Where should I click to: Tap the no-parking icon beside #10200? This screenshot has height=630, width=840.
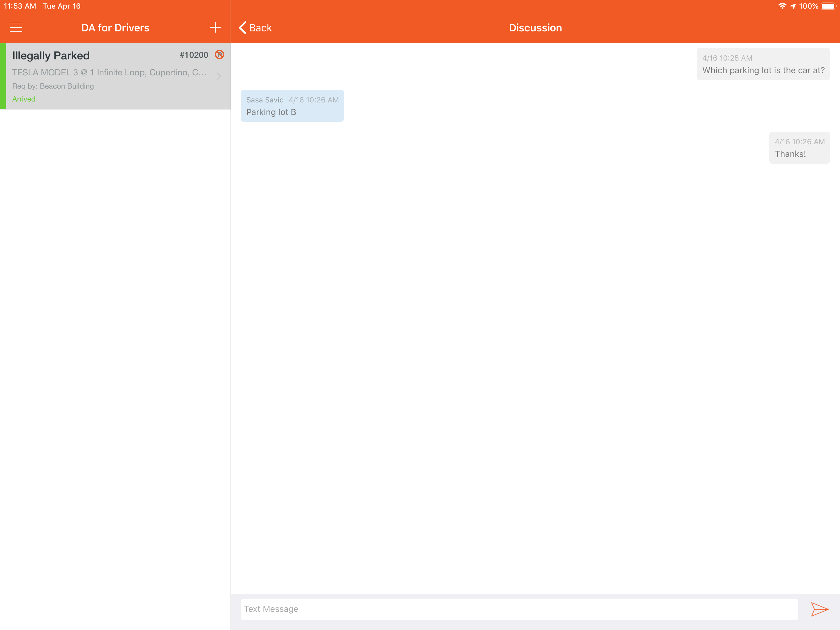pyautogui.click(x=220, y=55)
